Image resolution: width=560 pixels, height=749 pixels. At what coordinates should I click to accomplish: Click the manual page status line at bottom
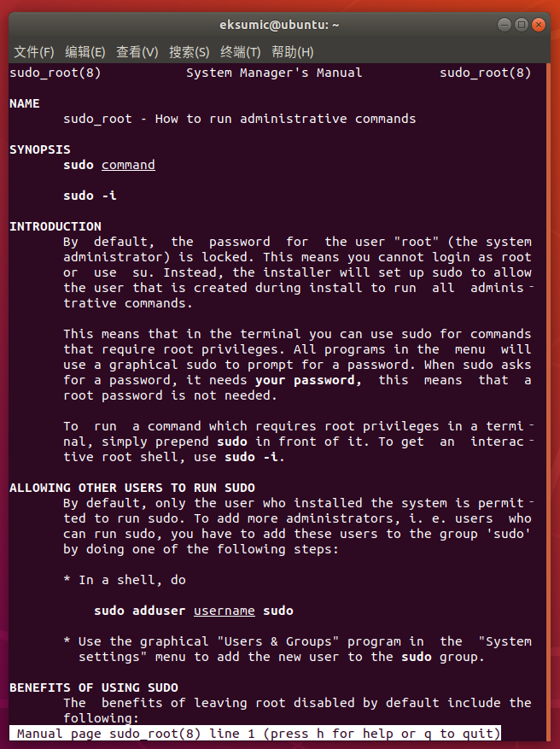(x=256, y=734)
